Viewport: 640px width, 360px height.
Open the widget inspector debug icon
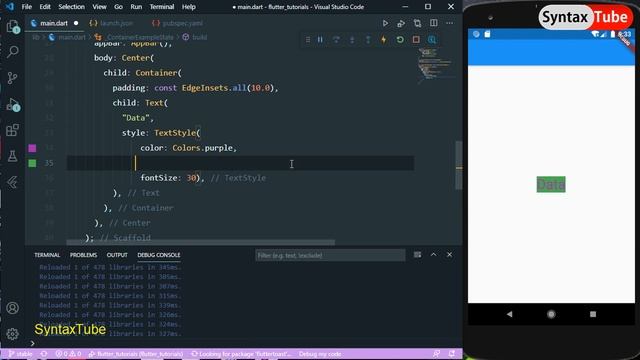point(432,40)
